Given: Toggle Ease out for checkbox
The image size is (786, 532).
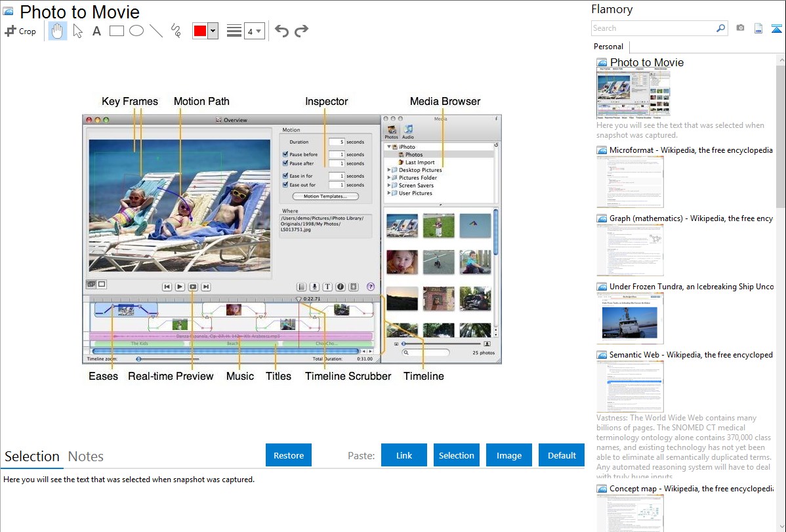Looking at the screenshot, I should (x=285, y=185).
